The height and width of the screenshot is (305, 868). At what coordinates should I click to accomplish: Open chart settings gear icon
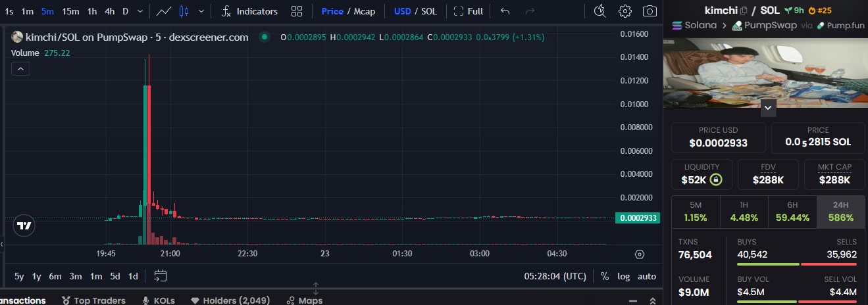[625, 11]
